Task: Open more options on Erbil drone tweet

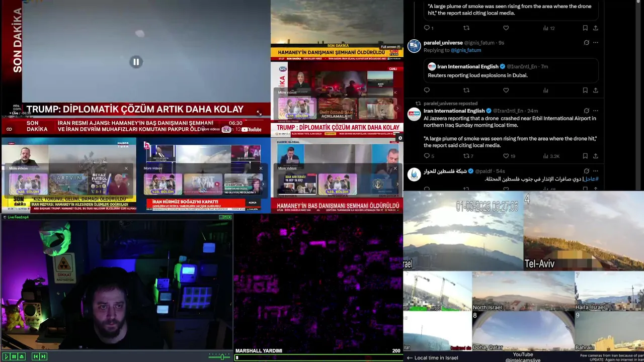Action: point(596,111)
